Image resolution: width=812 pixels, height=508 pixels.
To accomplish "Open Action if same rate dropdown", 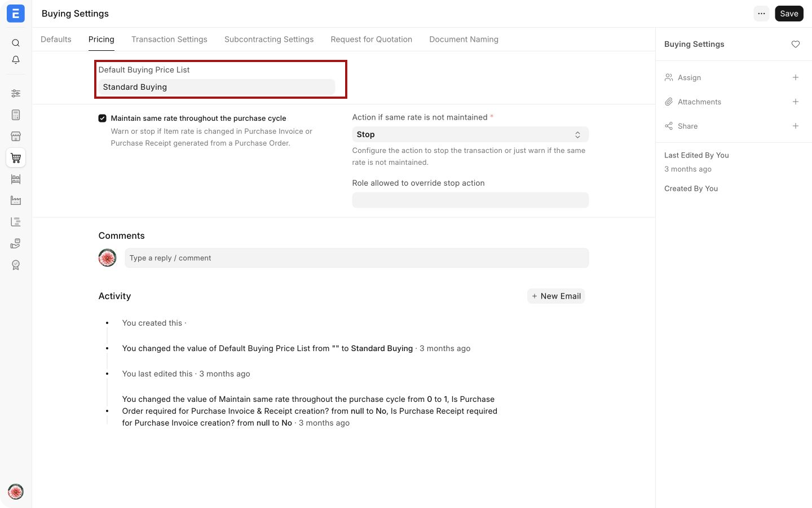I will coord(470,134).
